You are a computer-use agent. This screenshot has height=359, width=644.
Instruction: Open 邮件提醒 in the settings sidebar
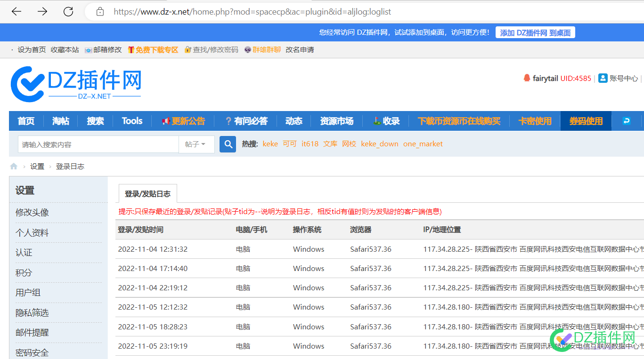32,333
